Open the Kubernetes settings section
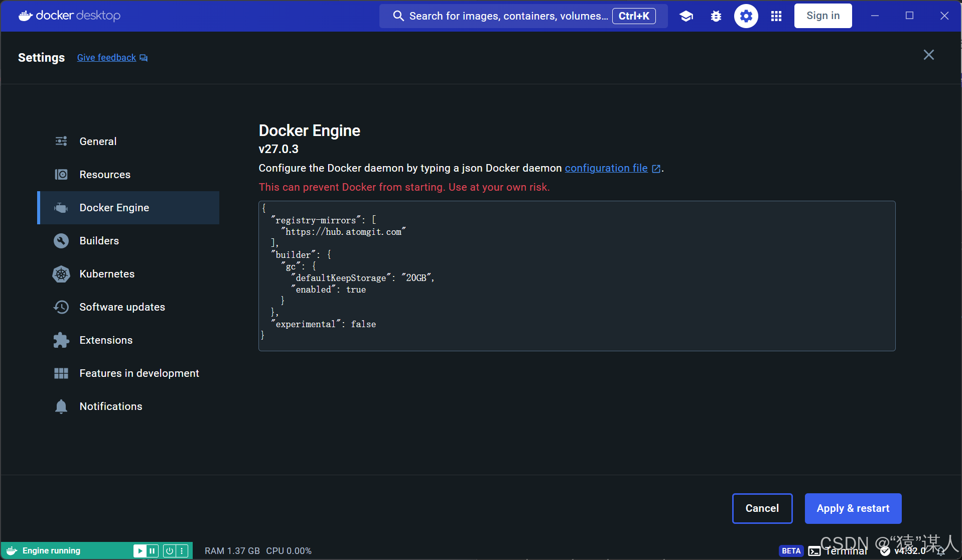 coord(128,274)
